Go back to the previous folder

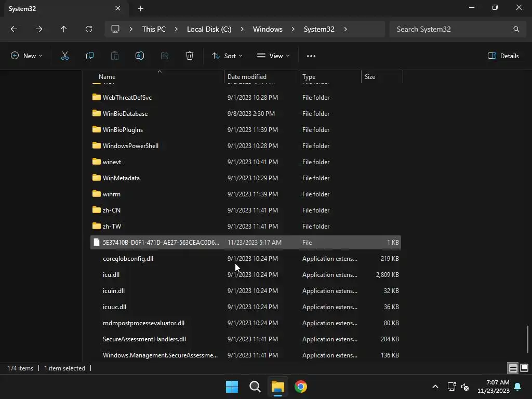click(x=14, y=29)
